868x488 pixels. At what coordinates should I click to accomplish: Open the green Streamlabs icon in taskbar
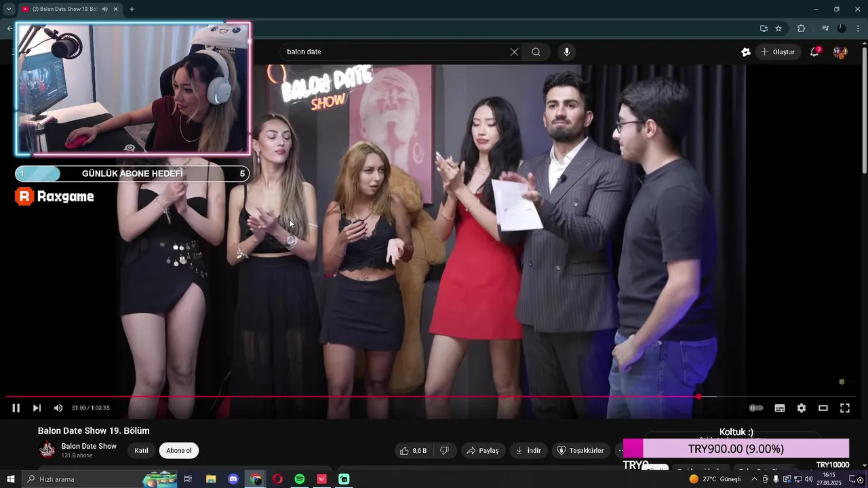[x=344, y=479]
